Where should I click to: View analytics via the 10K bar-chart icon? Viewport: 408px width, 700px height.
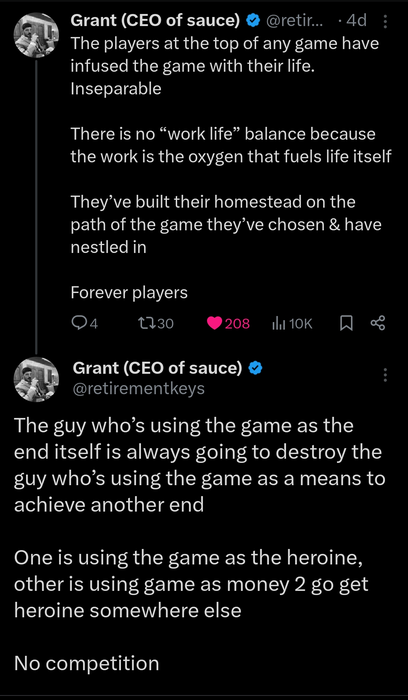pyautogui.click(x=277, y=323)
